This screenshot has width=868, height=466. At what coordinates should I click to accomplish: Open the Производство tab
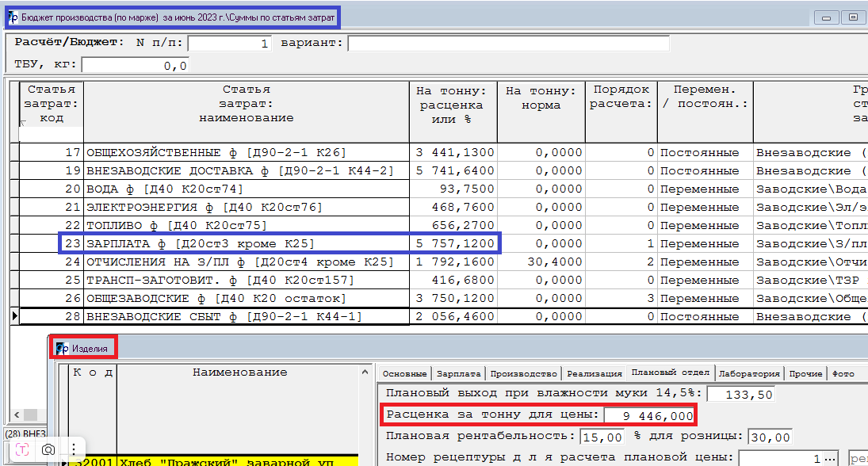[523, 373]
